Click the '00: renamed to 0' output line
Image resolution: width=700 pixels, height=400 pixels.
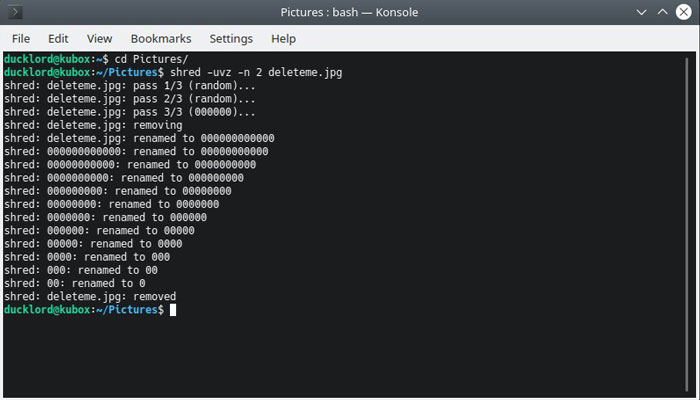(75, 283)
